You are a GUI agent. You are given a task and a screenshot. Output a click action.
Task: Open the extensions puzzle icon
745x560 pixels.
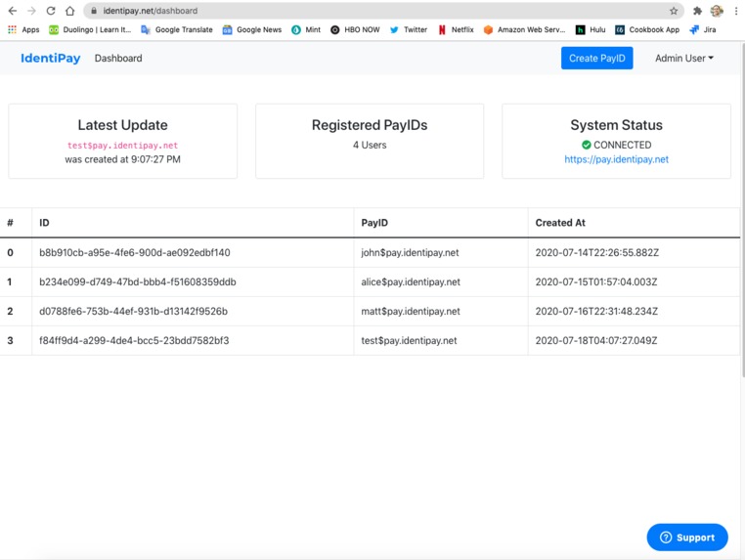point(697,11)
